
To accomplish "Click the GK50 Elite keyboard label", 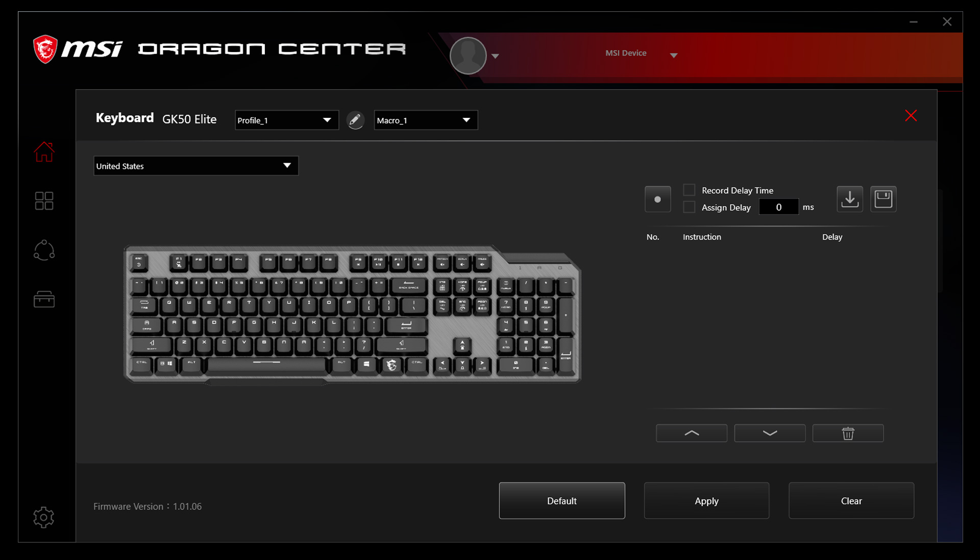I will [x=188, y=119].
